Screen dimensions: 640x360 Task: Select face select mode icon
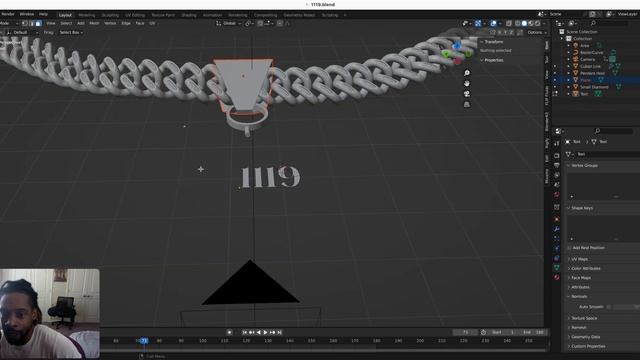[x=38, y=23]
